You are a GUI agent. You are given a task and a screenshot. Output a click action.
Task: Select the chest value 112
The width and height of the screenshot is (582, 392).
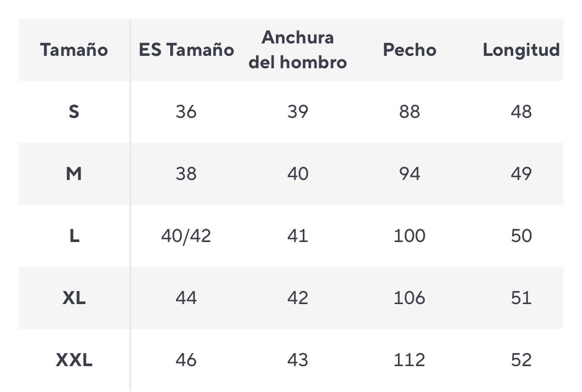pos(409,360)
